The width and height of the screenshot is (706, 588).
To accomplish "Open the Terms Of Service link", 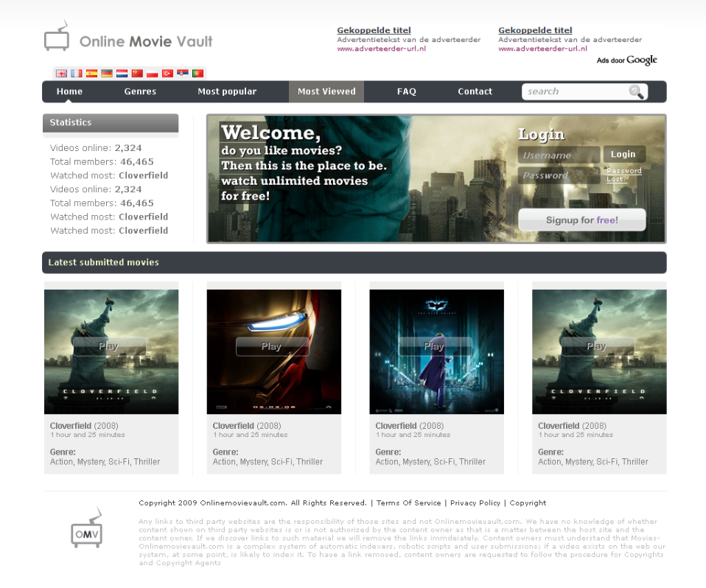I will click(408, 503).
